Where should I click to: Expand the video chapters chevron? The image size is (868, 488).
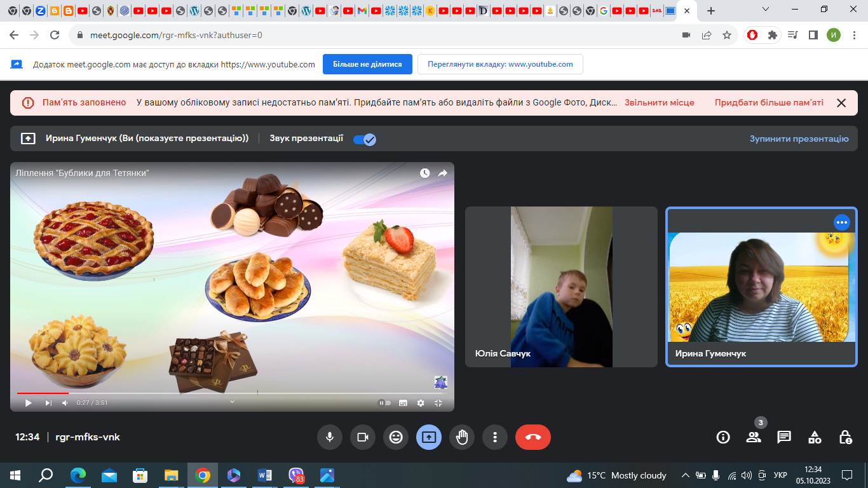point(232,402)
